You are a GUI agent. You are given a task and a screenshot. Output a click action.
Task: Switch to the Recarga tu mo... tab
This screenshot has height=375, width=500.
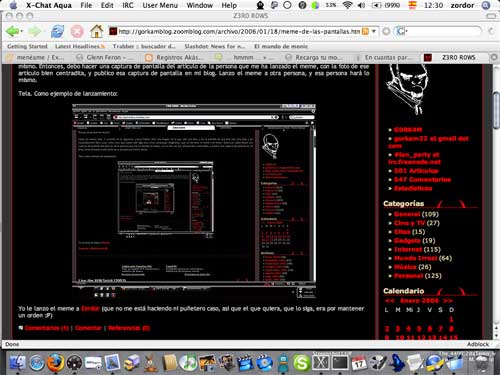315,57
